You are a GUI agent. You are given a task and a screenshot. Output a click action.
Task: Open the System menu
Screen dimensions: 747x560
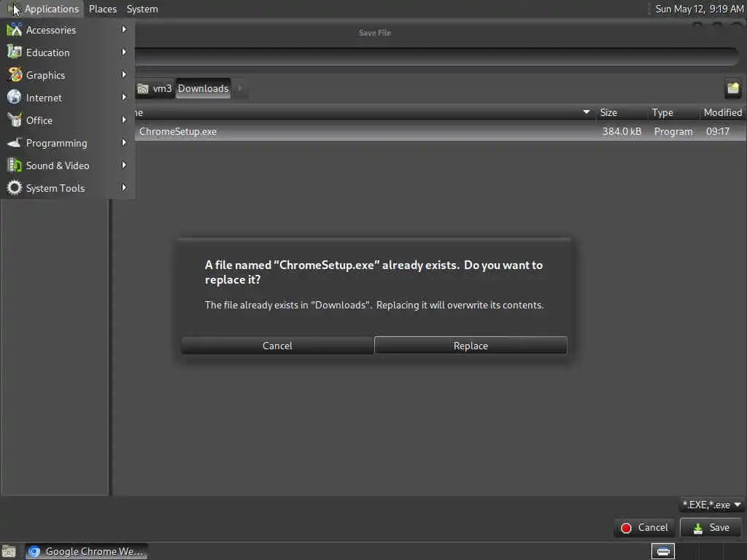142,9
